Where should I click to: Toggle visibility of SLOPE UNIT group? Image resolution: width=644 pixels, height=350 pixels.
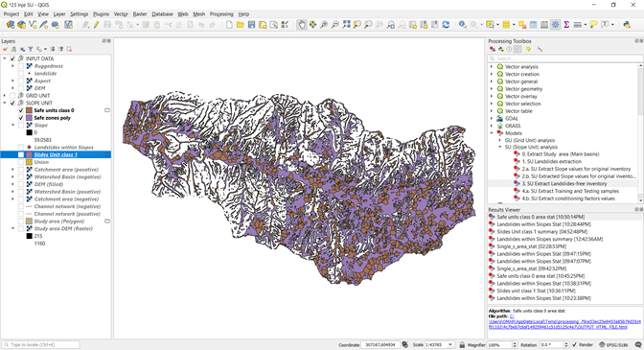coord(12,104)
